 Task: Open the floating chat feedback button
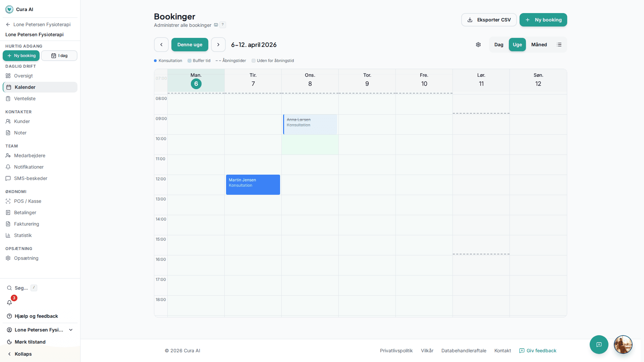(599, 345)
